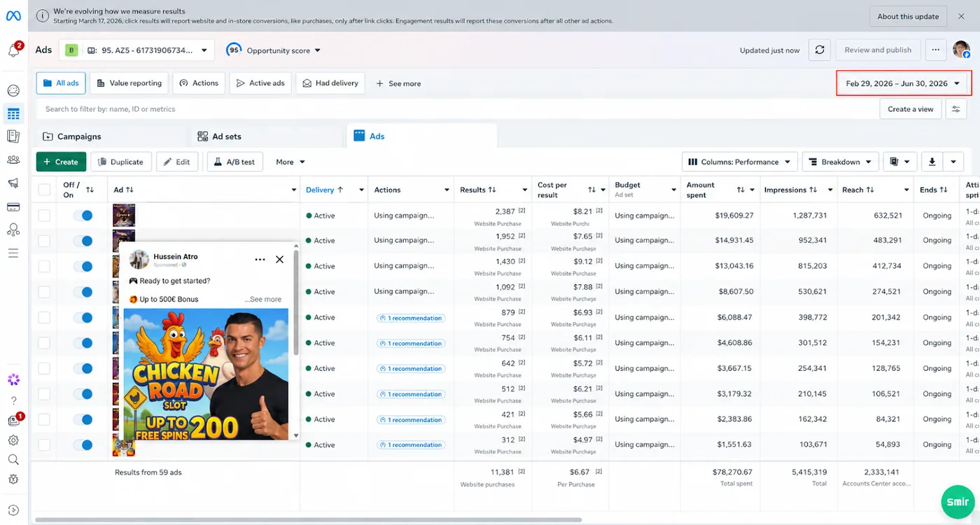Select the Value reporting view

(129, 83)
